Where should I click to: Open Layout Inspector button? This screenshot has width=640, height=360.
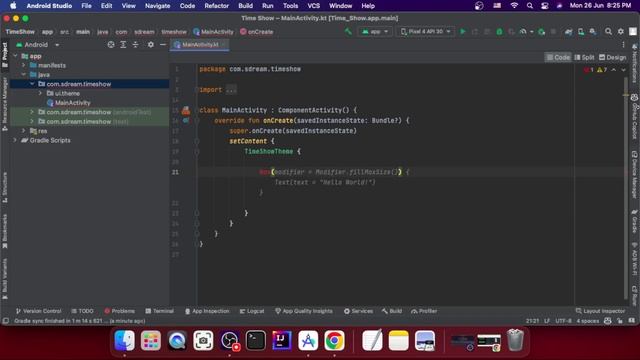click(x=600, y=311)
